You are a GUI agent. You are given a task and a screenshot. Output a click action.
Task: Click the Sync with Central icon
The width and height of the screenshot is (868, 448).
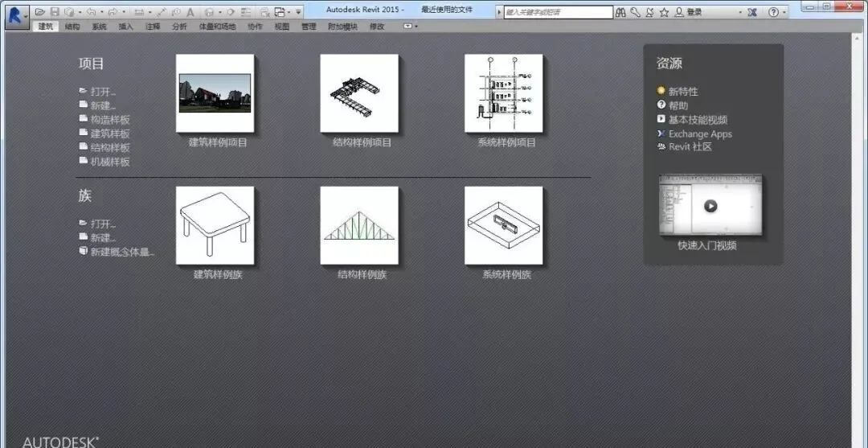point(70,11)
